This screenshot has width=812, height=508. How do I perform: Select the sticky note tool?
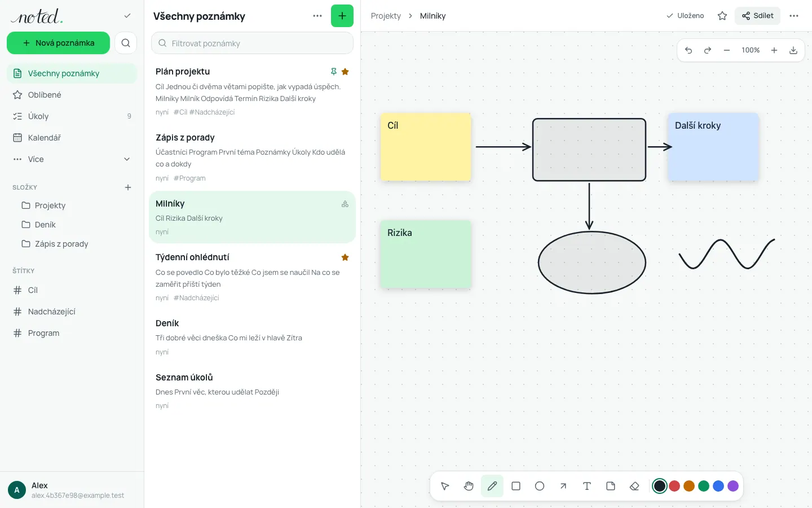coord(611,486)
